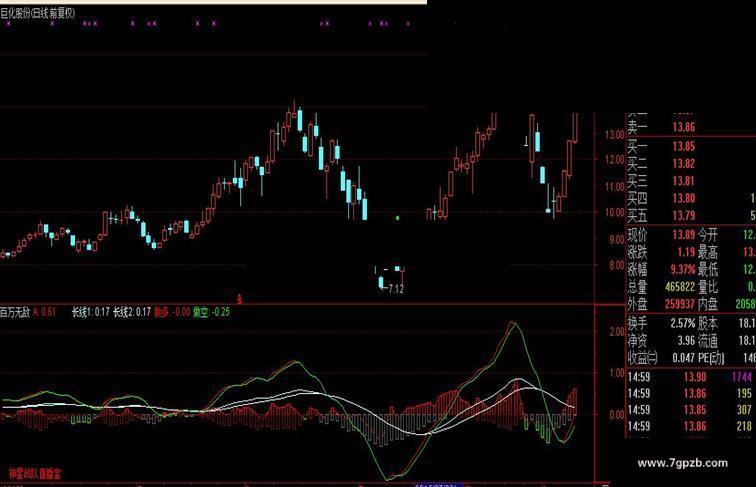
Task: Click the 13.00 price axis label
Action: click(x=615, y=135)
